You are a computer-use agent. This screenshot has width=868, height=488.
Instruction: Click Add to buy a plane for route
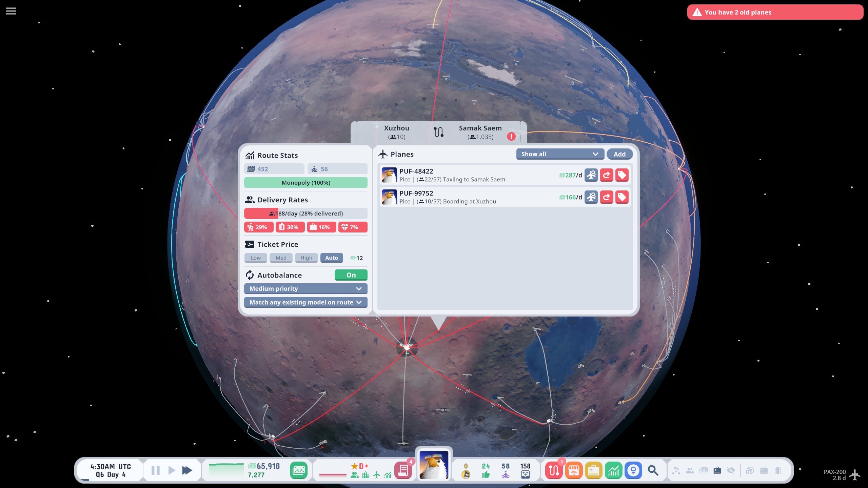(x=619, y=154)
